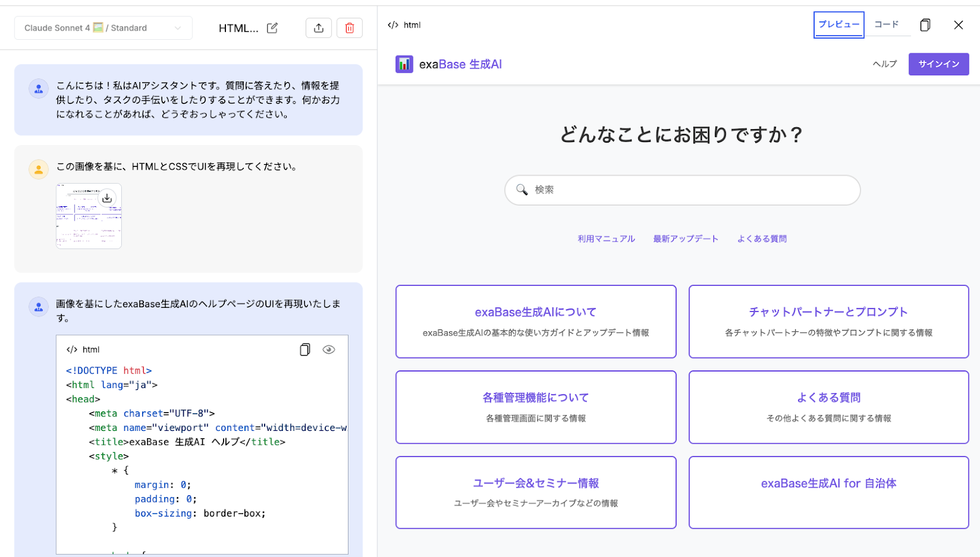Click the user avatar beside the image request
980x557 pixels.
click(x=39, y=170)
